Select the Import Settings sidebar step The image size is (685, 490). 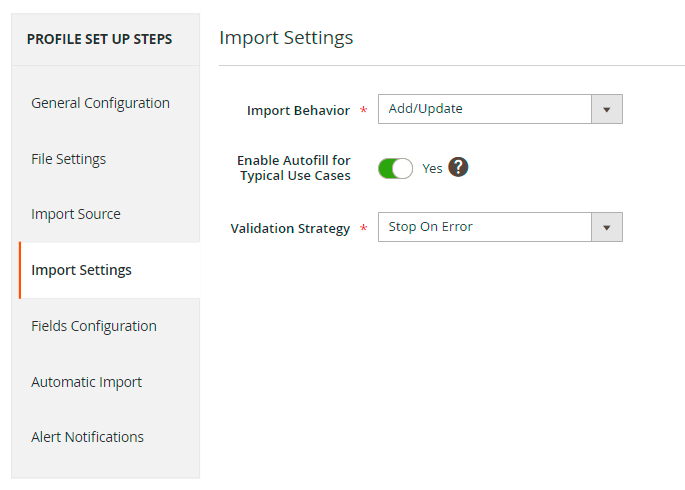81,270
